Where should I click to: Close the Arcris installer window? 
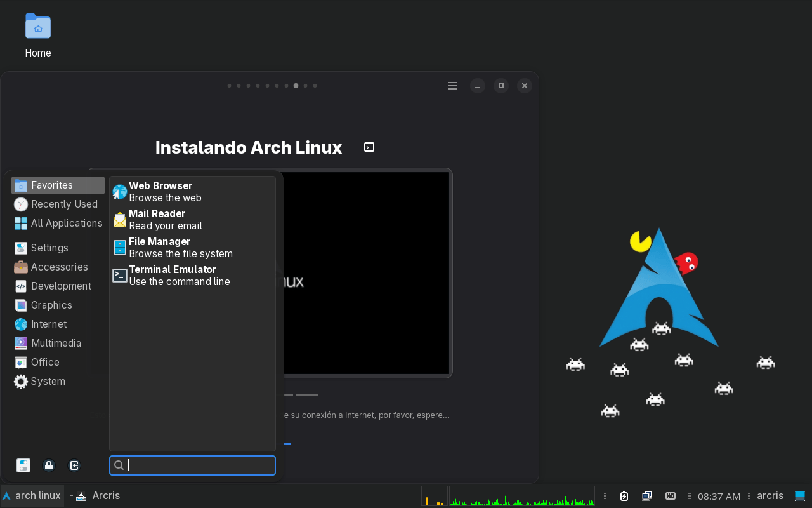(524, 86)
